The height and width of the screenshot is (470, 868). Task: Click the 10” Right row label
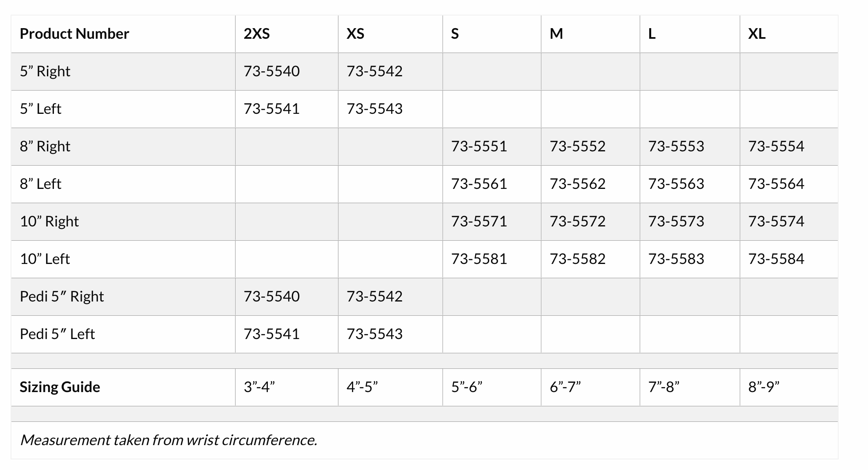point(49,222)
